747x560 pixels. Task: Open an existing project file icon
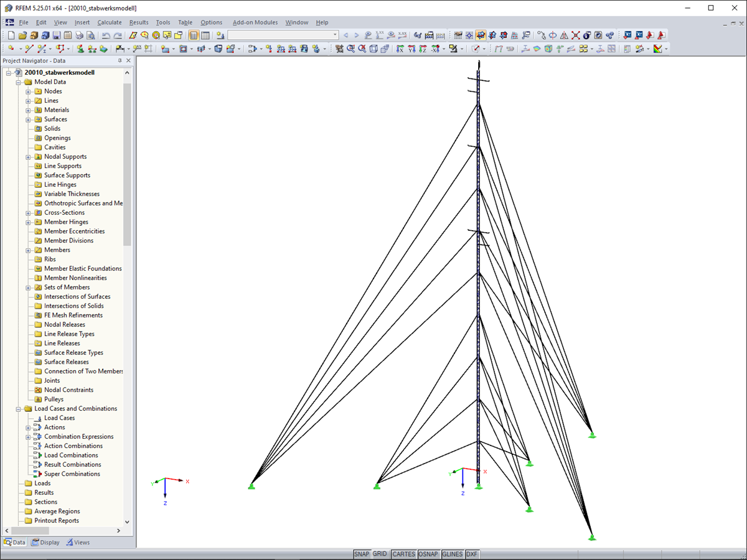click(x=22, y=35)
